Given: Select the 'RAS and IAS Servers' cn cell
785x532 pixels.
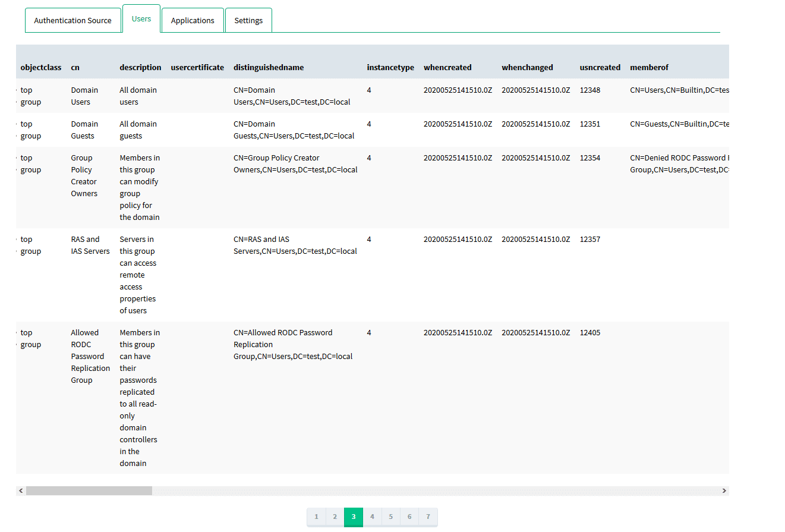Looking at the screenshot, I should (90, 245).
